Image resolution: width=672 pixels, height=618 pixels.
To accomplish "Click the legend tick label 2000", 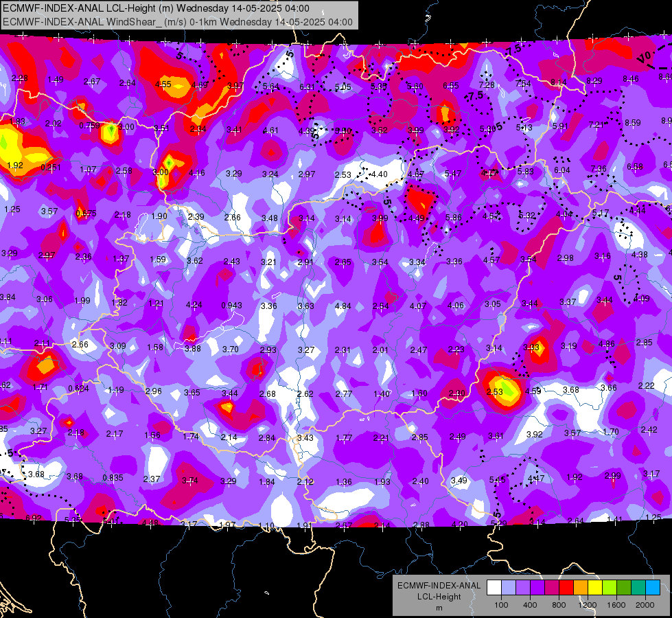I will [645, 605].
